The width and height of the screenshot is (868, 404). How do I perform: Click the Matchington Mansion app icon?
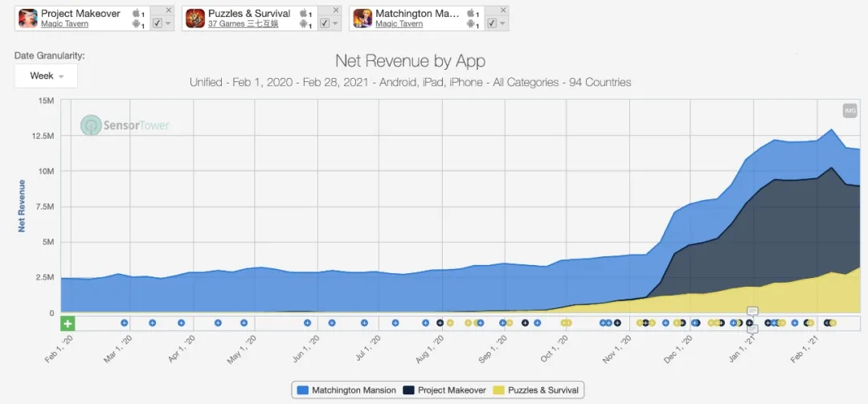point(362,18)
